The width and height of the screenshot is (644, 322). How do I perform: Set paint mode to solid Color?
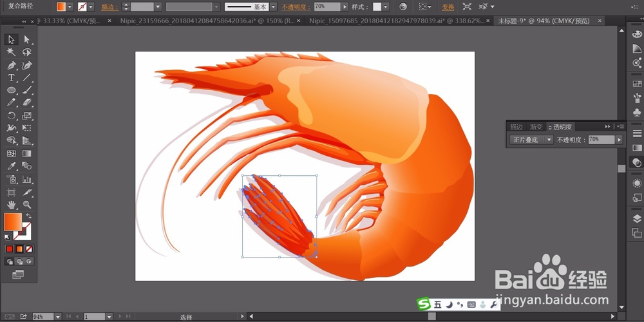tap(10, 249)
